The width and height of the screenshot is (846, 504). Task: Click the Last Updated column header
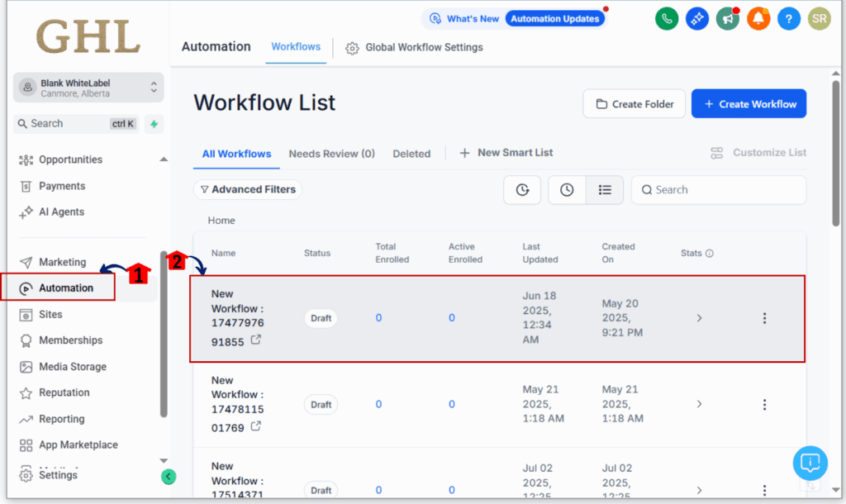(540, 253)
